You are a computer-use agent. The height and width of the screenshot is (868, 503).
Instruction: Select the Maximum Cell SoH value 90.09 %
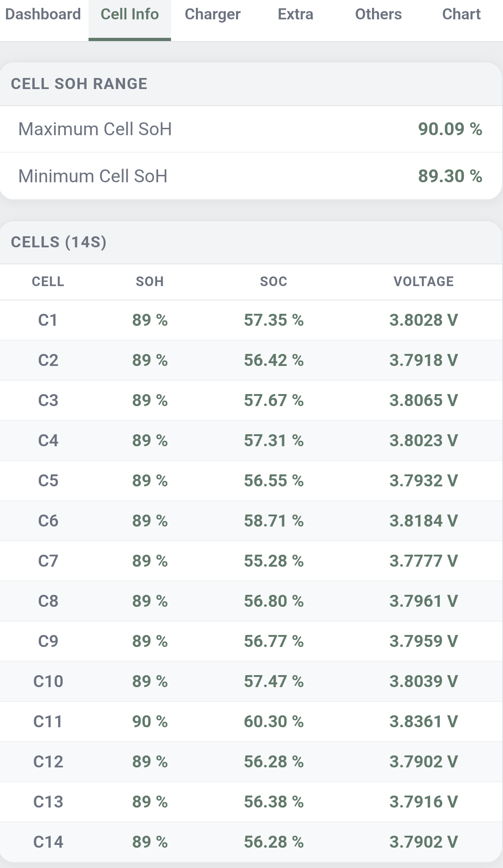450,129
